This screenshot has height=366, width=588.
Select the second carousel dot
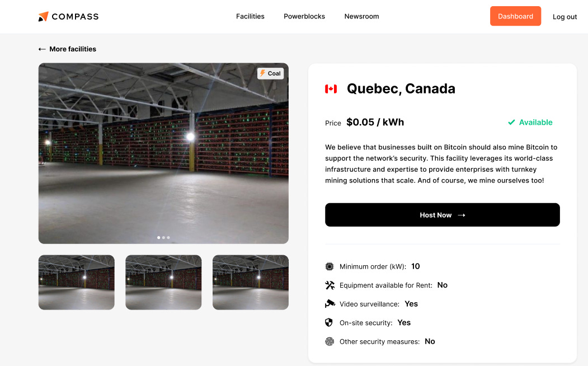163,237
